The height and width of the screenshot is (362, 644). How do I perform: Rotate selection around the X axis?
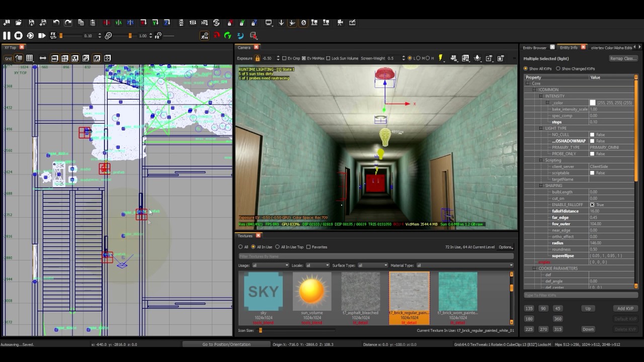(143, 23)
